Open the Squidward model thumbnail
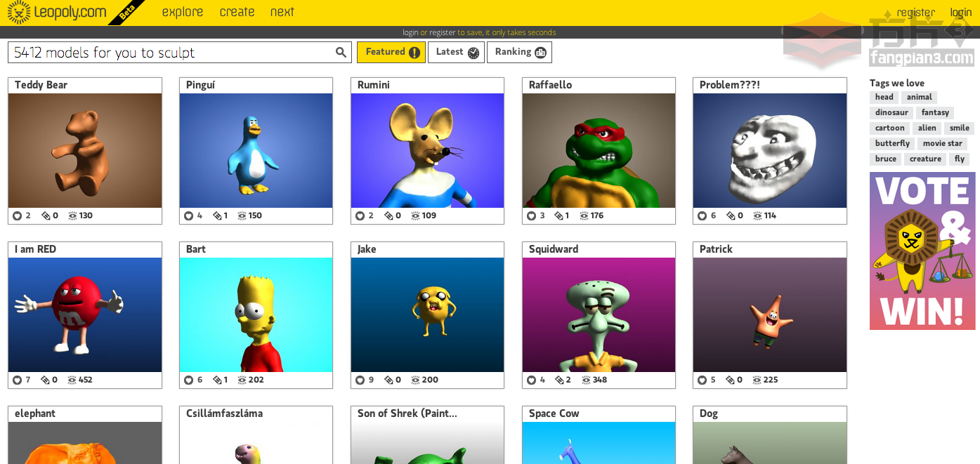 (599, 315)
